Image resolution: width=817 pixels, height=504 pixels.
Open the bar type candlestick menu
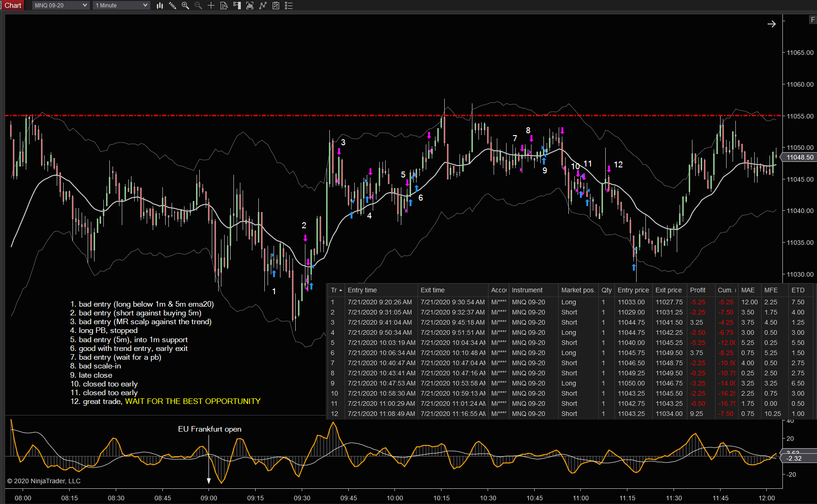coord(160,6)
